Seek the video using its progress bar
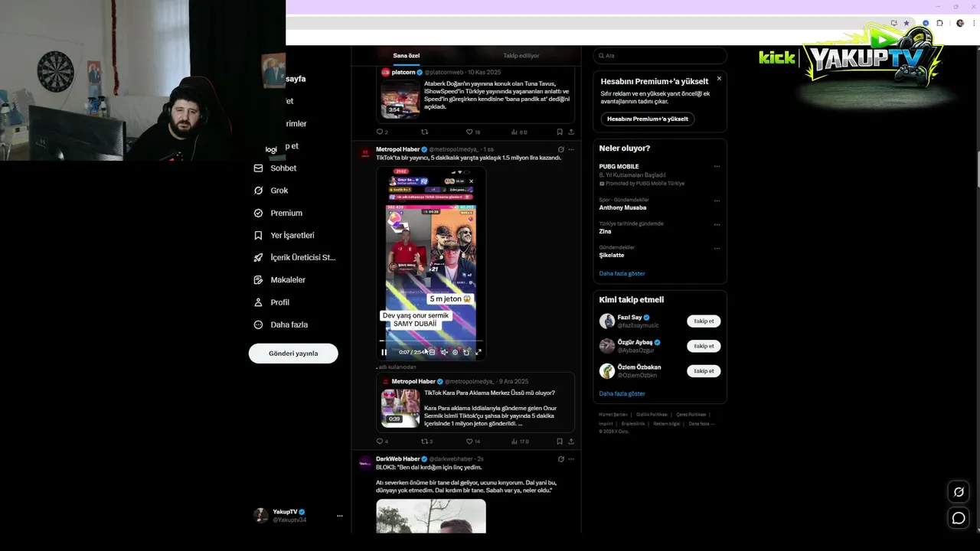The width and height of the screenshot is (980, 551). (431, 341)
